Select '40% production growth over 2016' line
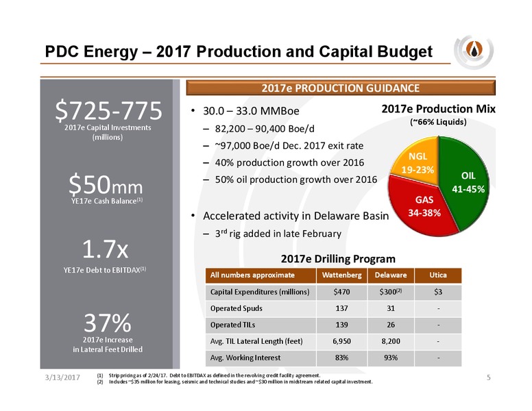This screenshot has height=411, width=532. click(289, 162)
